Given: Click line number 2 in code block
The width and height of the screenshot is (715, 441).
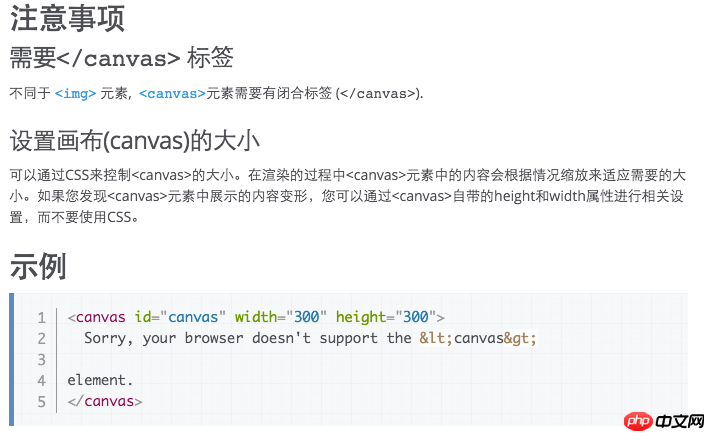Looking at the screenshot, I should point(41,338).
